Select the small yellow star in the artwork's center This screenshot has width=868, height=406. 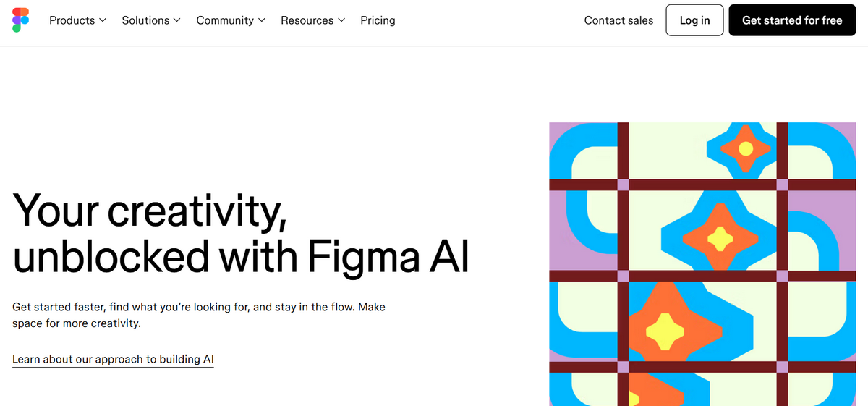(x=720, y=237)
